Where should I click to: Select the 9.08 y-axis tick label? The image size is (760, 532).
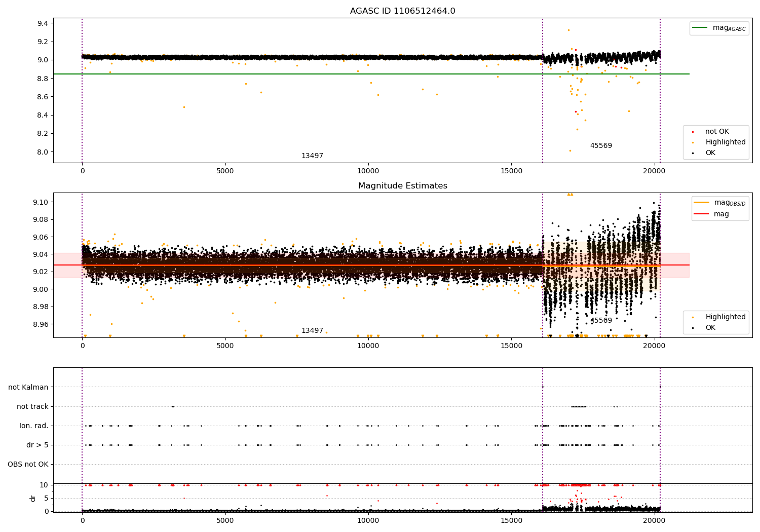click(x=41, y=220)
